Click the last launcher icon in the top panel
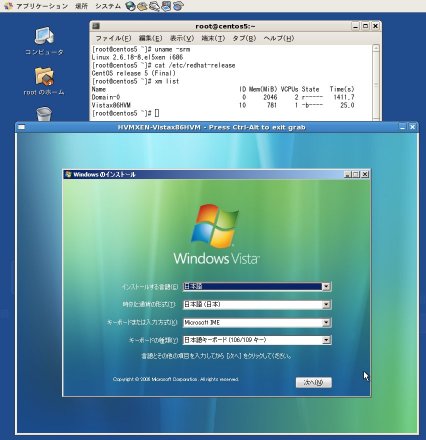The image size is (426, 440). tap(178, 6)
